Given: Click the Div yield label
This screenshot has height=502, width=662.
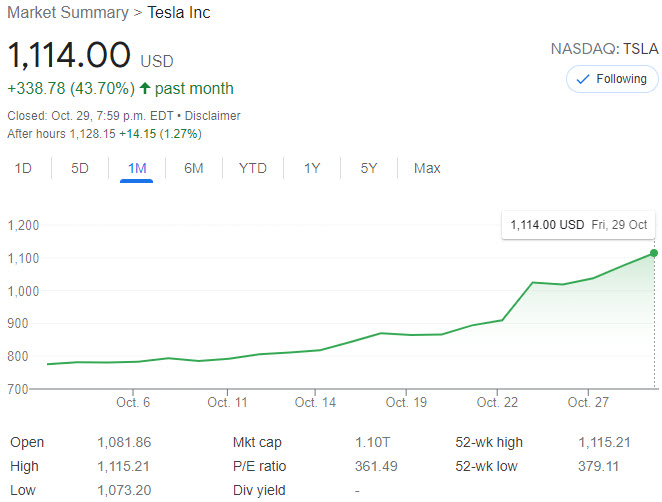Looking at the screenshot, I should 259,490.
